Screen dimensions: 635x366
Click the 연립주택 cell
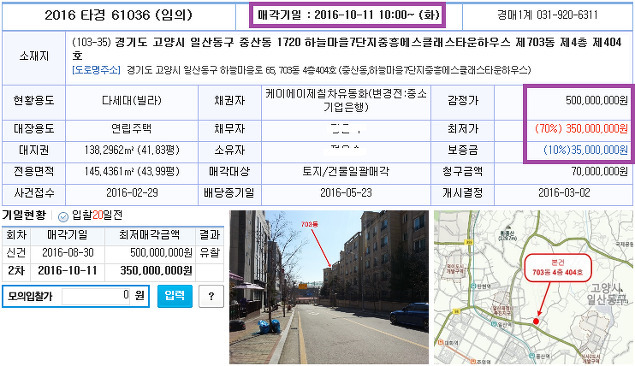(132, 129)
